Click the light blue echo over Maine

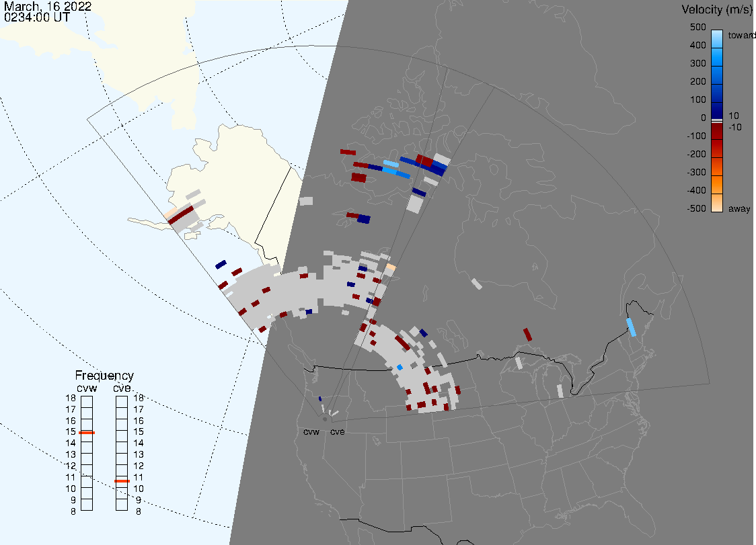(631, 327)
